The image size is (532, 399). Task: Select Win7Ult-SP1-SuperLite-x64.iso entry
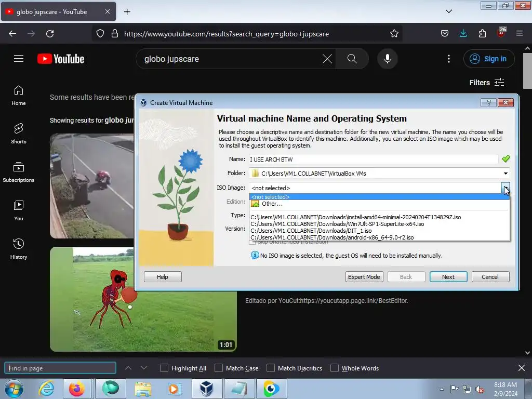[379, 224]
